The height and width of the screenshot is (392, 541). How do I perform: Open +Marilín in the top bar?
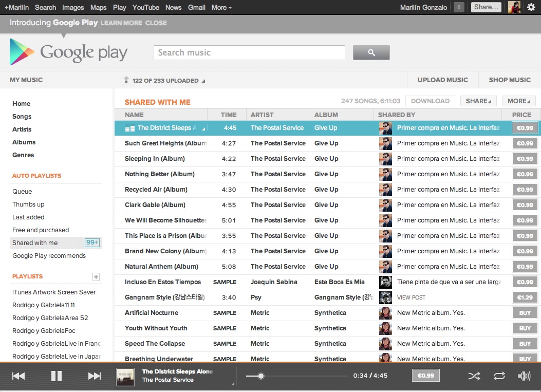point(16,7)
